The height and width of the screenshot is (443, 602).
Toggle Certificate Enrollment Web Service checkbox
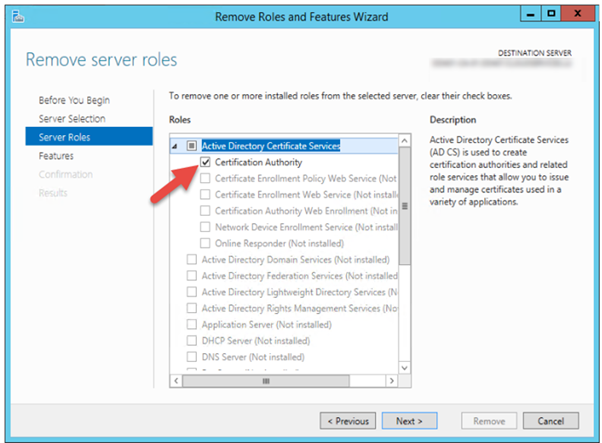tap(205, 195)
